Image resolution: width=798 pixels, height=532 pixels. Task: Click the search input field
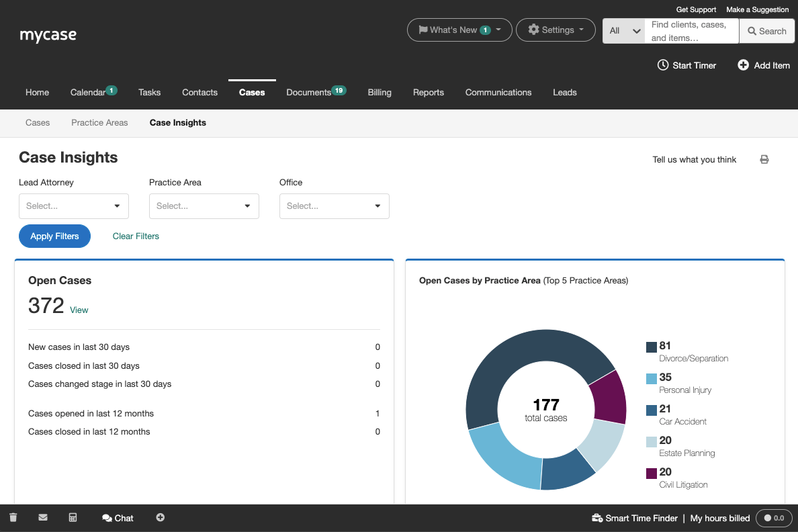point(691,31)
